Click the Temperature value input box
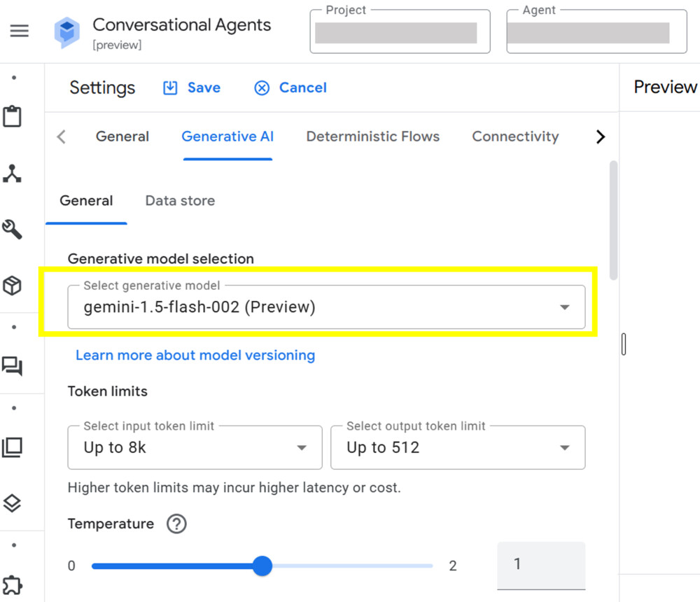This screenshot has width=700, height=602. (540, 565)
